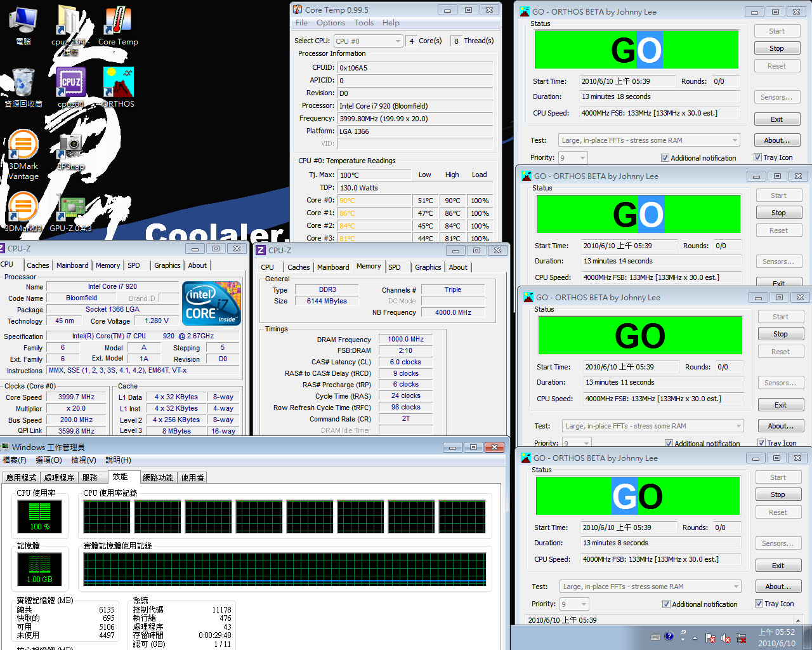Launch the 3DMark03 desktop shortcut
This screenshot has width=812, height=650.
click(23, 213)
